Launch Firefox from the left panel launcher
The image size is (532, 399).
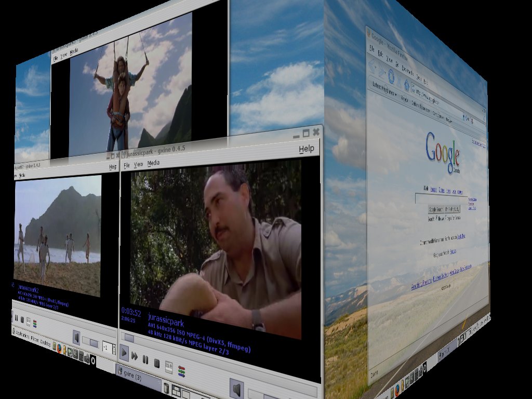tap(58, 348)
